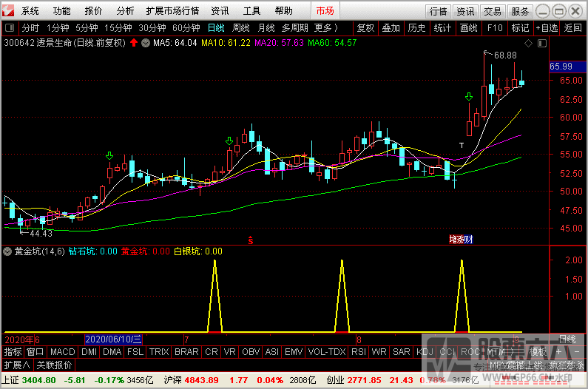Viewport: 588px width, 389px height.
Task: Switch to 60分钟 period
Action: tap(186, 28)
